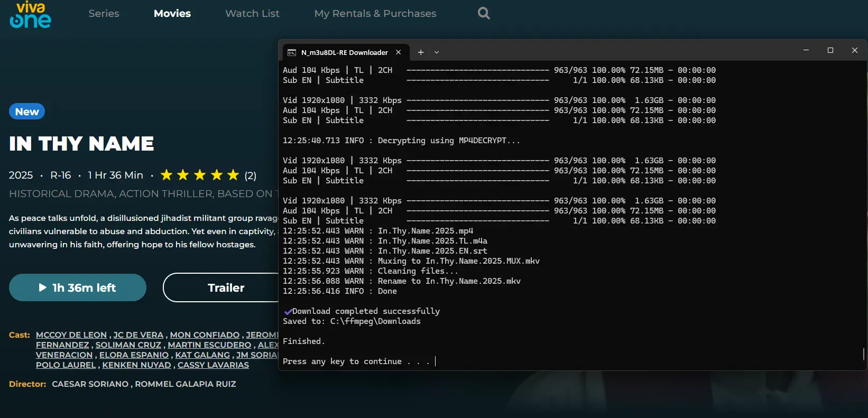Viewport: 868px width, 418px height.
Task: Play the Trailer
Action: click(x=221, y=287)
